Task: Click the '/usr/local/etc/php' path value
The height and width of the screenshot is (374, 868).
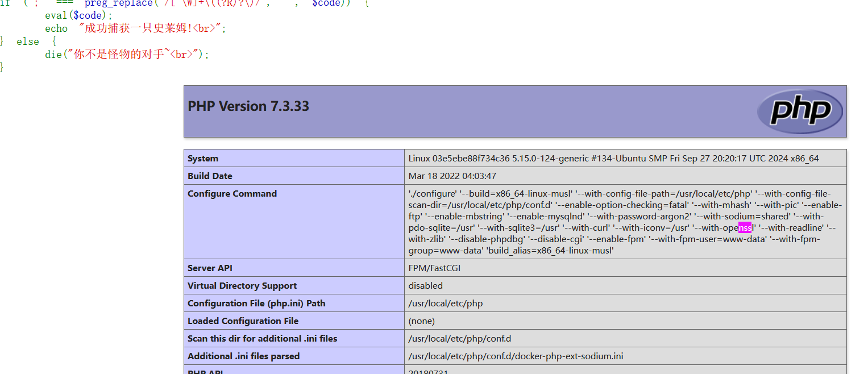Action: click(445, 303)
